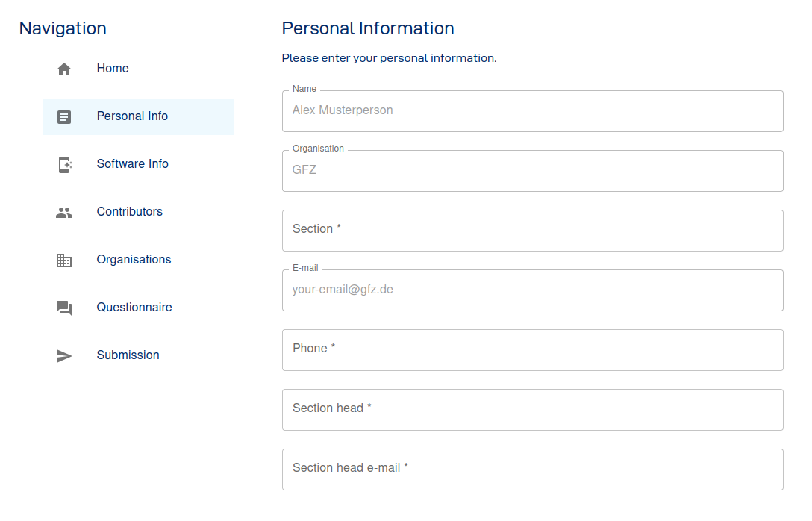The height and width of the screenshot is (521, 812).
Task: Focus the Organisation field showing GFZ
Action: point(532,170)
